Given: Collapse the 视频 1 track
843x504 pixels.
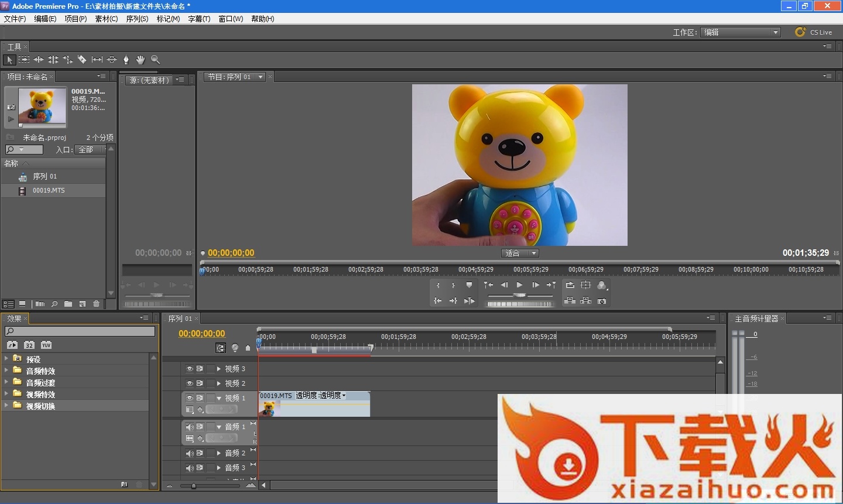Looking at the screenshot, I should click(219, 398).
